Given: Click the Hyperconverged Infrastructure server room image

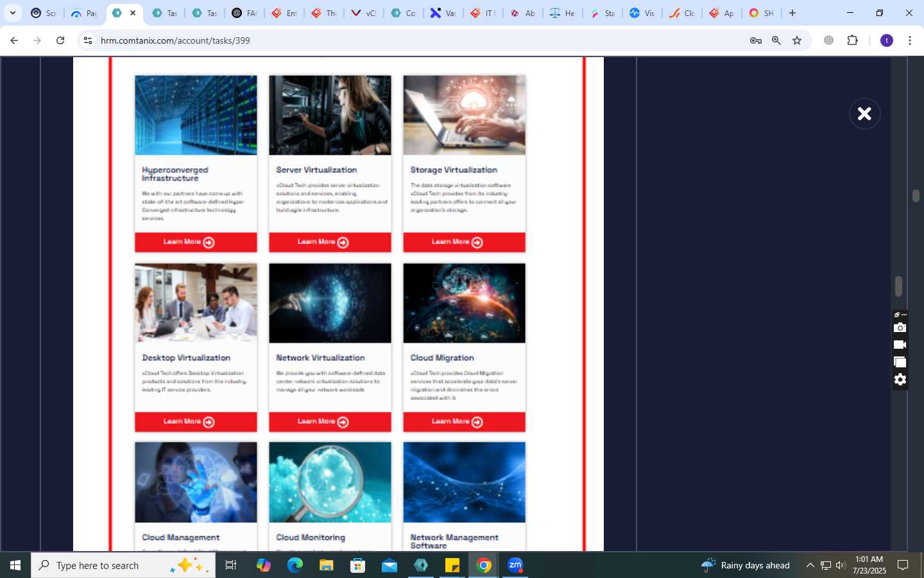Looking at the screenshot, I should 196,115.
